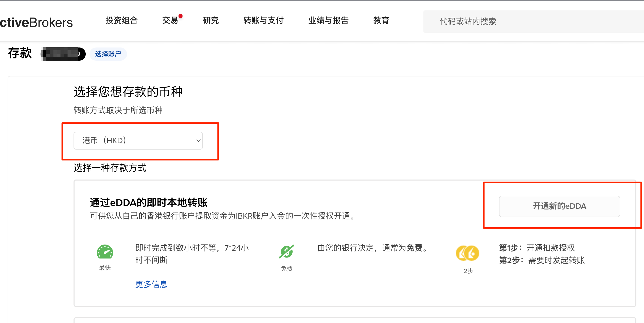Click the green speedometer fastest icon
644x323 pixels.
tap(105, 252)
